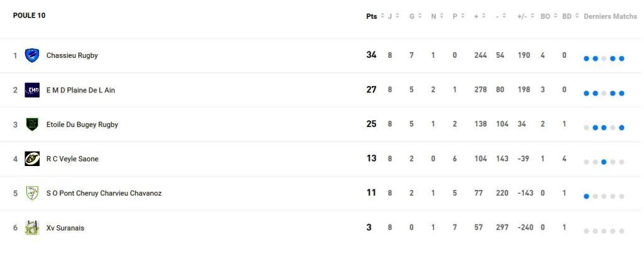644x261 pixels.
Task: Sort the table by G column
Action: click(412, 16)
